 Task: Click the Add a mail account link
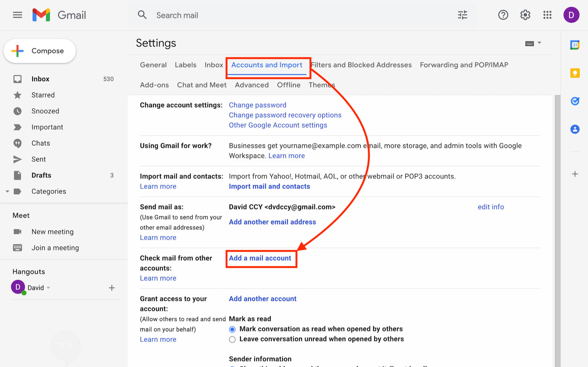pyautogui.click(x=260, y=258)
